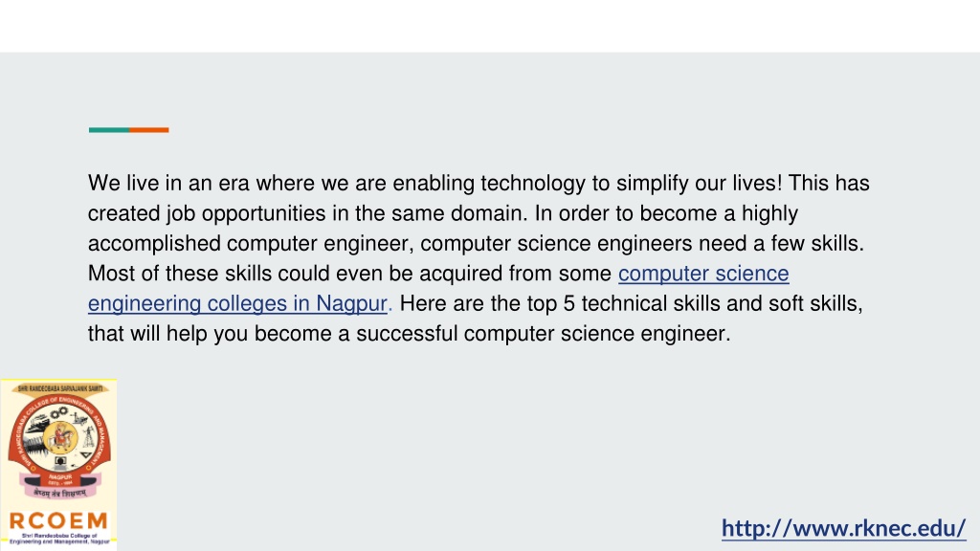Click the 'Shri Ramdeobaba Sarvajanik Samiti' banner
The height and width of the screenshot is (551, 980).
60,388
